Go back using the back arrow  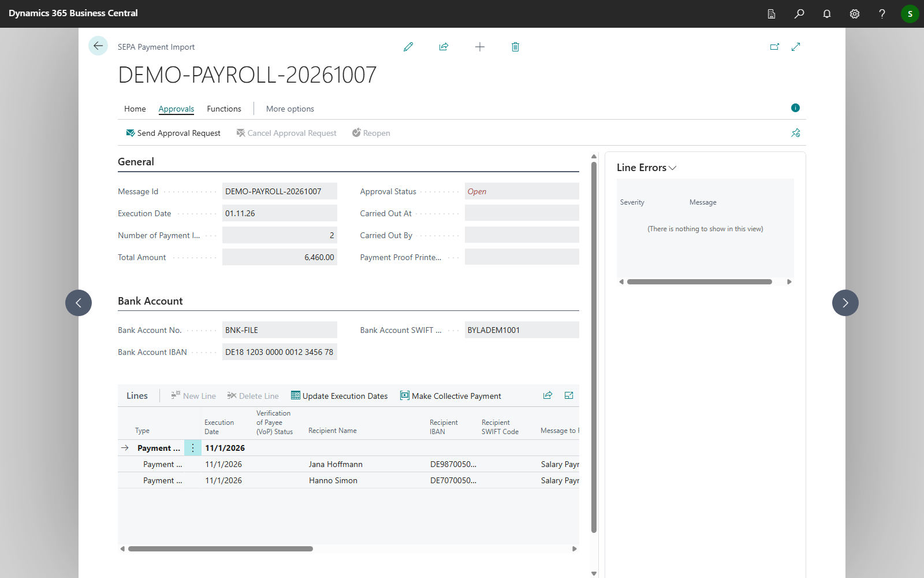pyautogui.click(x=98, y=46)
